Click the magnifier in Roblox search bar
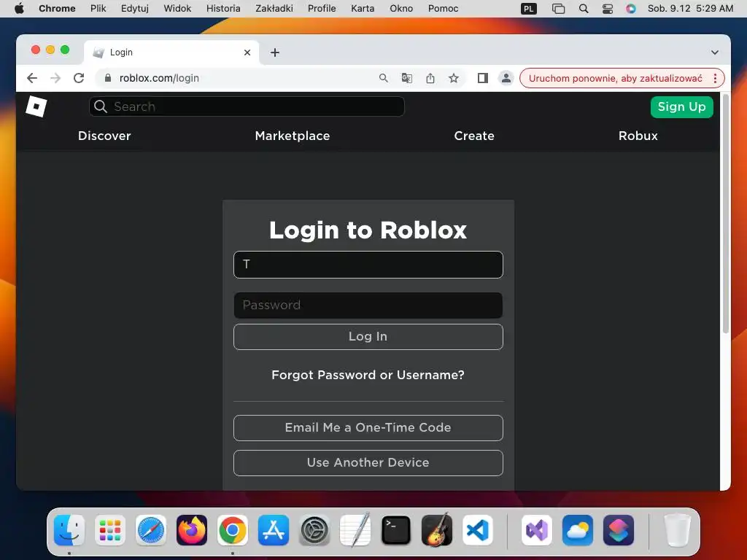This screenshot has width=747, height=560. pyautogui.click(x=100, y=106)
